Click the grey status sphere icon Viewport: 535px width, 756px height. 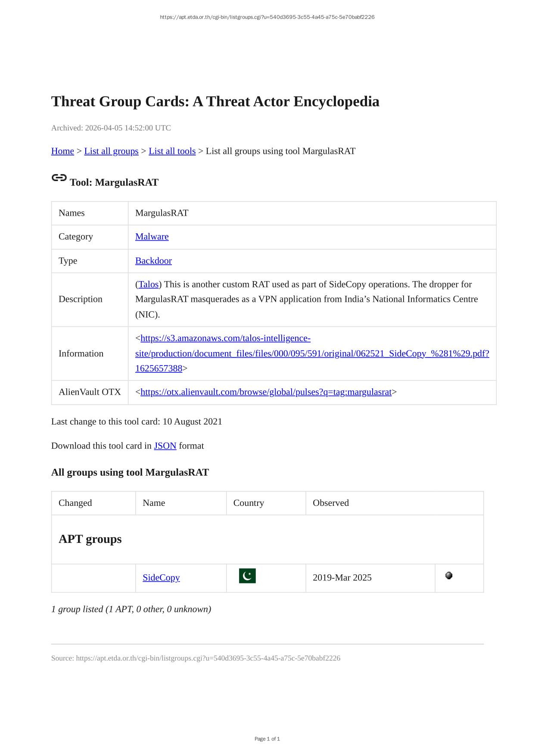pos(449,576)
